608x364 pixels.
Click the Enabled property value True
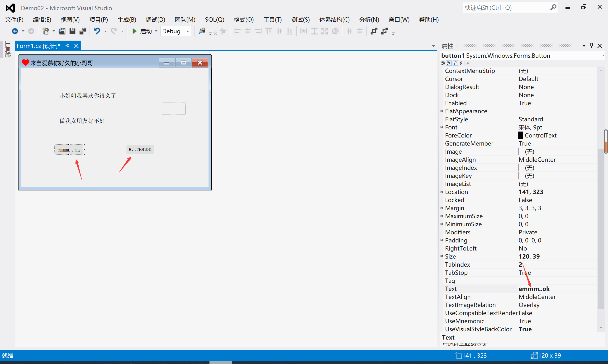click(525, 103)
